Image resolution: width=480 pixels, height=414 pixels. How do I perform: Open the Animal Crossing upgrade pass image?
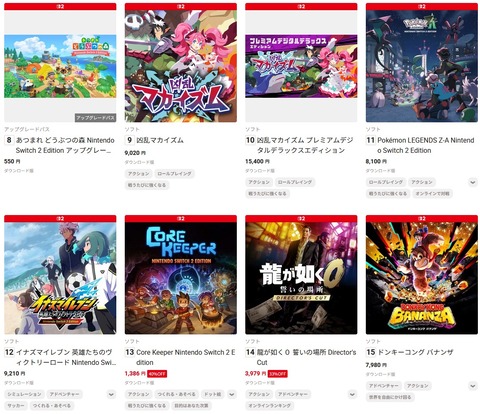[60, 66]
